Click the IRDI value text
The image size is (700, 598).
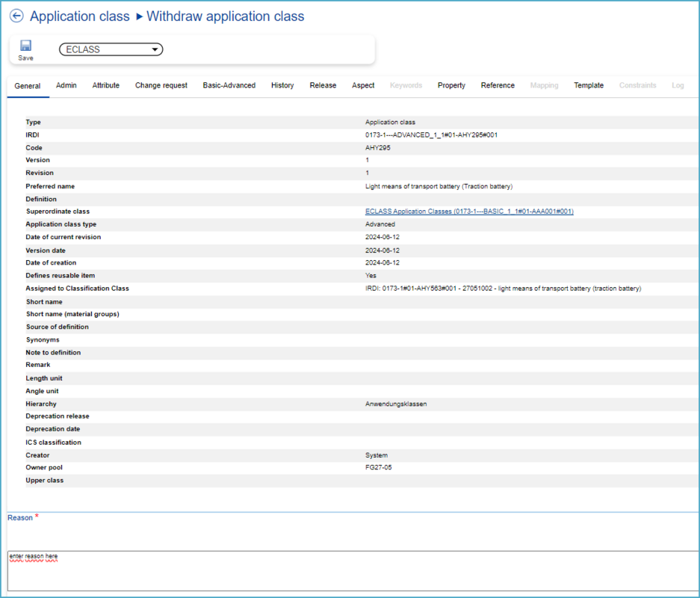pyautogui.click(x=431, y=135)
